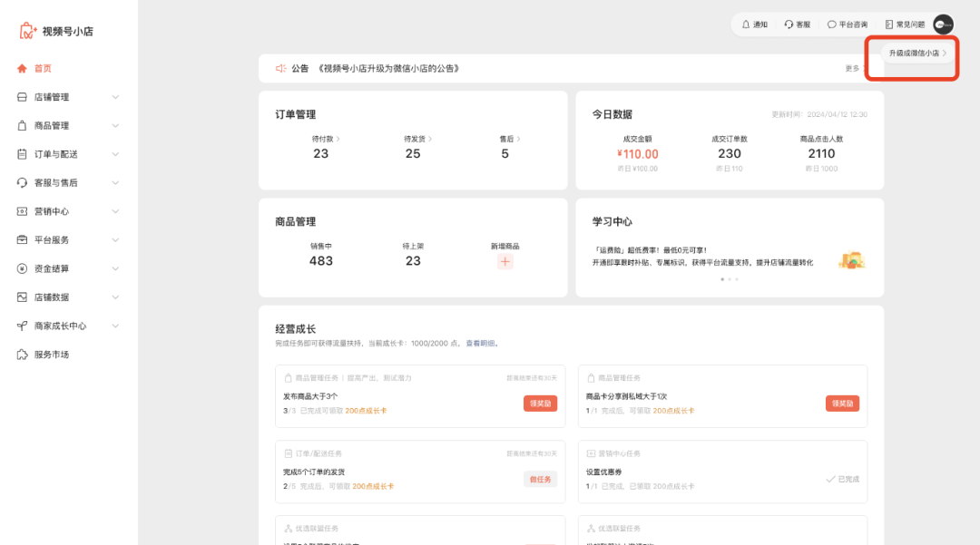980x545 pixels.
Task: Open the 查看明细 link in 经营成长
Action: pos(484,343)
